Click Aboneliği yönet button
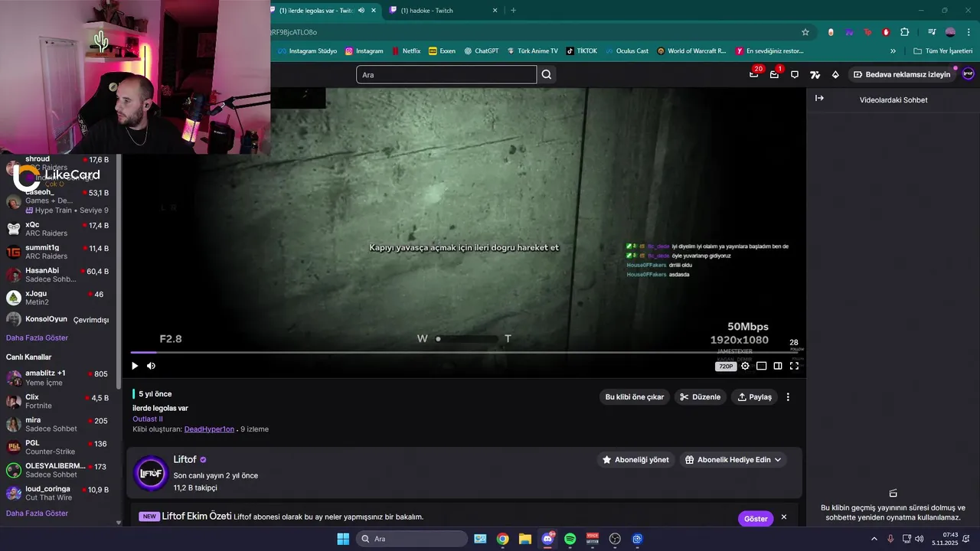Image resolution: width=980 pixels, height=551 pixels. 635,460
